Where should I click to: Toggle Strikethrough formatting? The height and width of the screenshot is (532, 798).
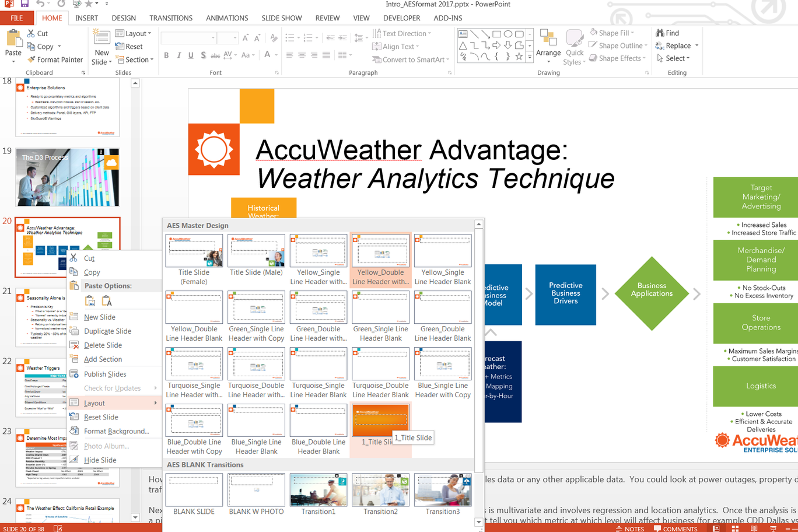pyautogui.click(x=215, y=55)
